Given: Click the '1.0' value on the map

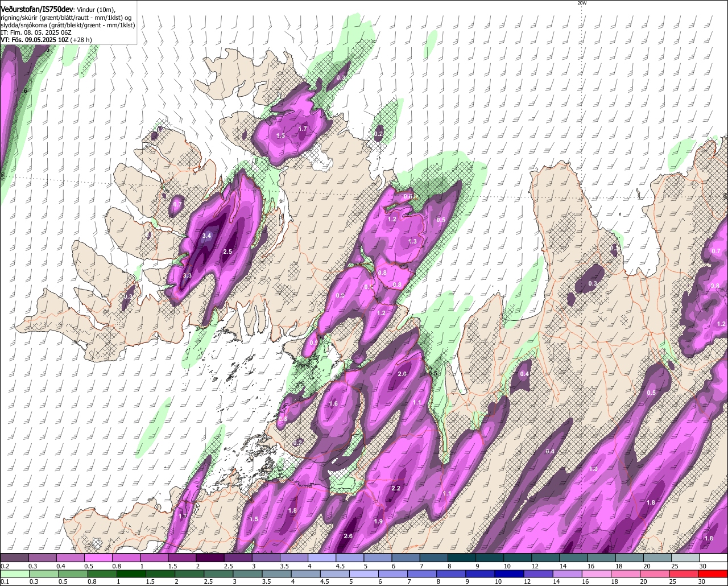Looking at the screenshot, I should point(593,469).
